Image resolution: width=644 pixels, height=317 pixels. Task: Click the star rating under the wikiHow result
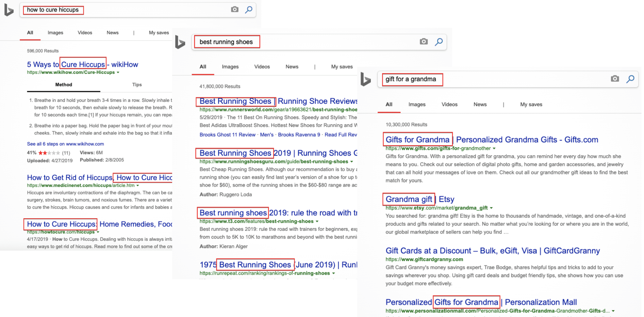pos(49,153)
